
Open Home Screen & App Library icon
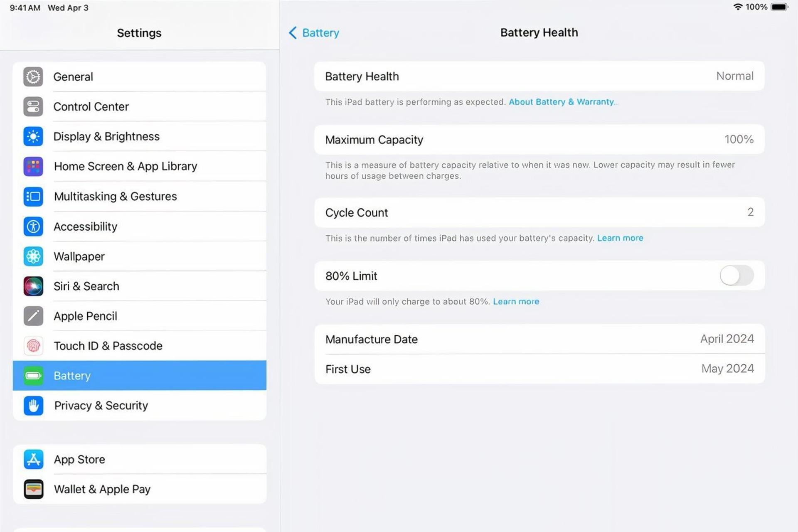point(33,167)
